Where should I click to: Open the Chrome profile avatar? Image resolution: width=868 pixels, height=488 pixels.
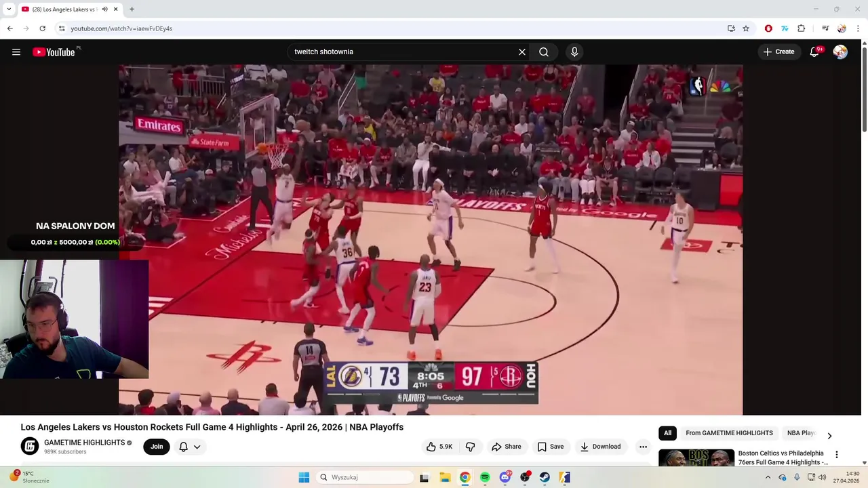pyautogui.click(x=842, y=28)
